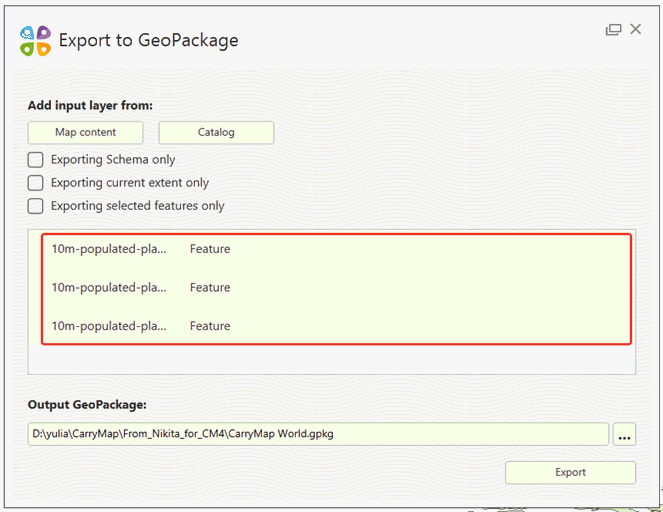Click the CarryMap four-petal logo icon
The width and height of the screenshot is (663, 512).
click(36, 41)
